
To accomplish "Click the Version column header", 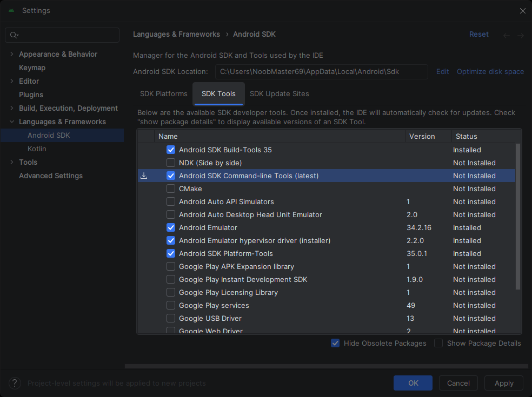I will 428,136.
